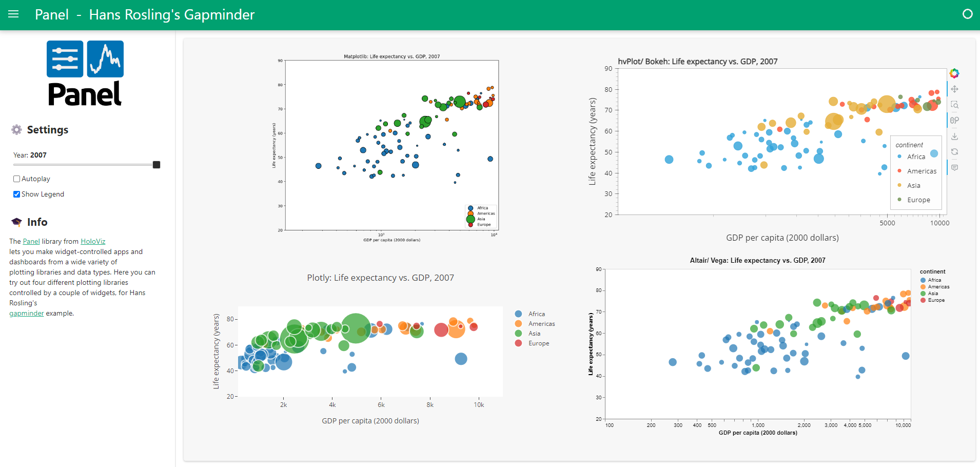Open the Panel library link
Image resolution: width=980 pixels, height=467 pixels.
tap(31, 241)
